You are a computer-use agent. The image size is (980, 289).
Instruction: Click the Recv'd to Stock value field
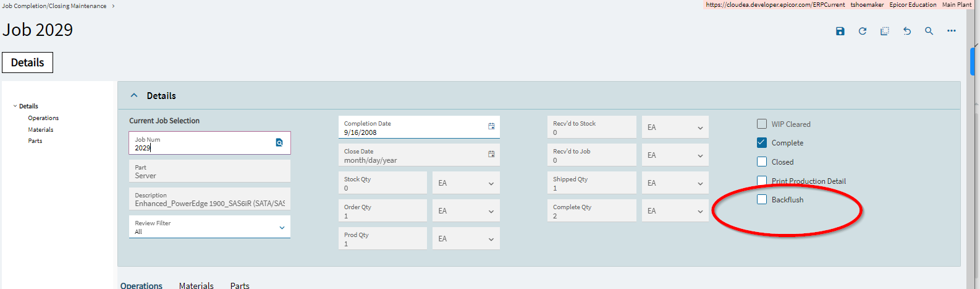pos(592,127)
